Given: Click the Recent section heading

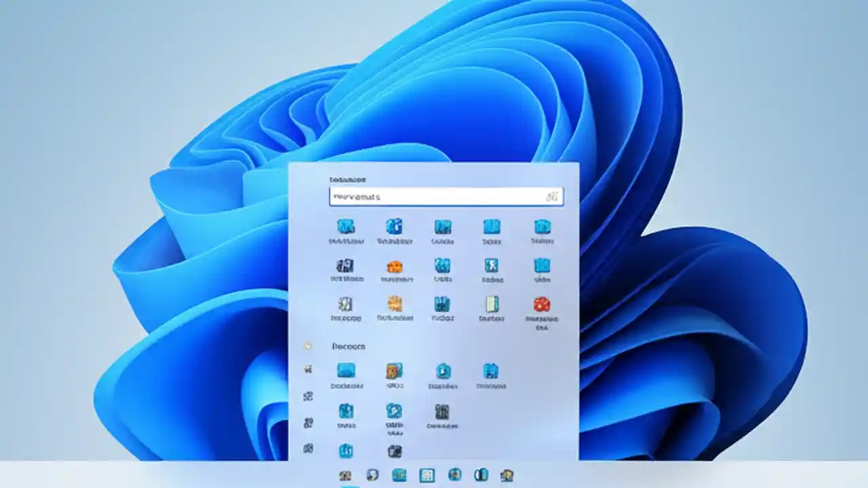Looking at the screenshot, I should tap(347, 346).
